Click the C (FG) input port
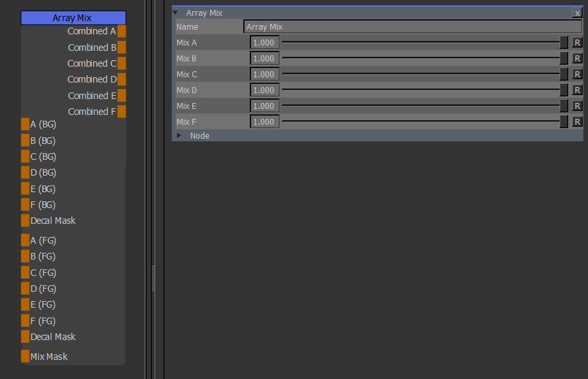Image resolution: width=588 pixels, height=379 pixels. pos(25,273)
